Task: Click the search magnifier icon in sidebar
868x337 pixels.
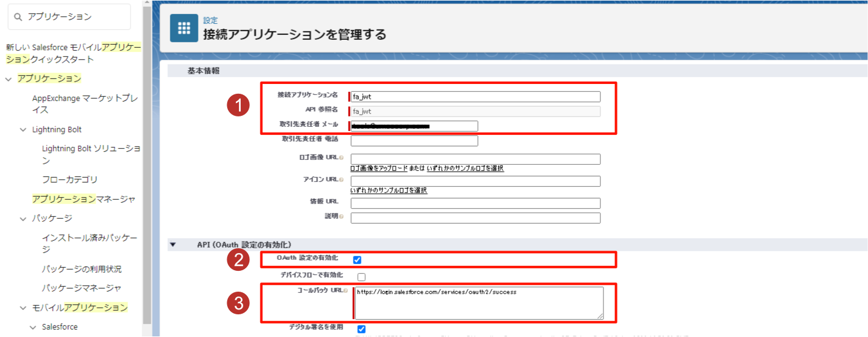Action: pos(18,17)
